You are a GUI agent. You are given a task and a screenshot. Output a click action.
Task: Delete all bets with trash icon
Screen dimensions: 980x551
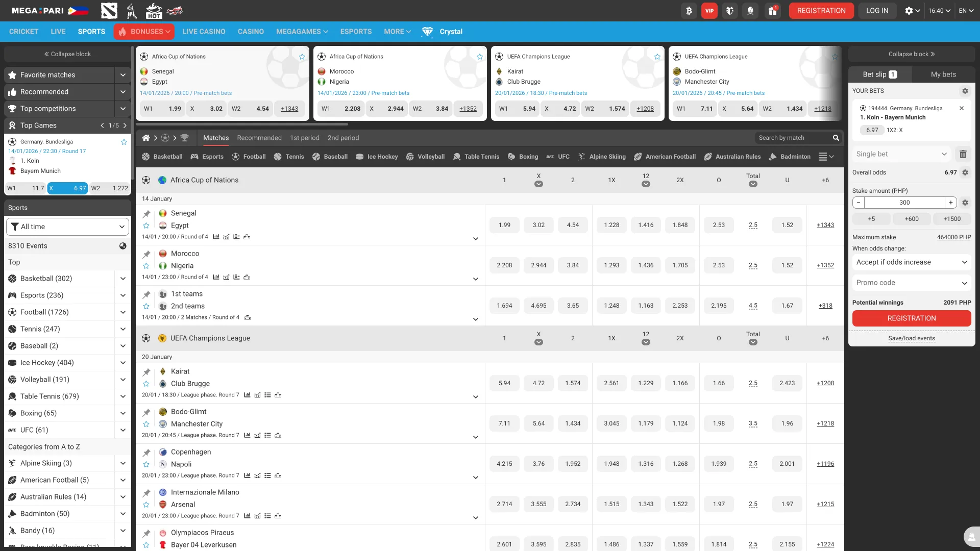963,154
